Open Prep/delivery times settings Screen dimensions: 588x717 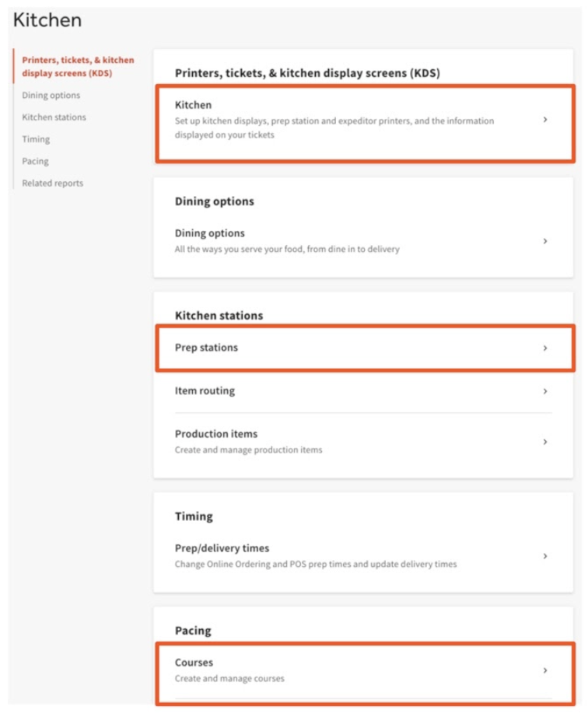point(222,548)
